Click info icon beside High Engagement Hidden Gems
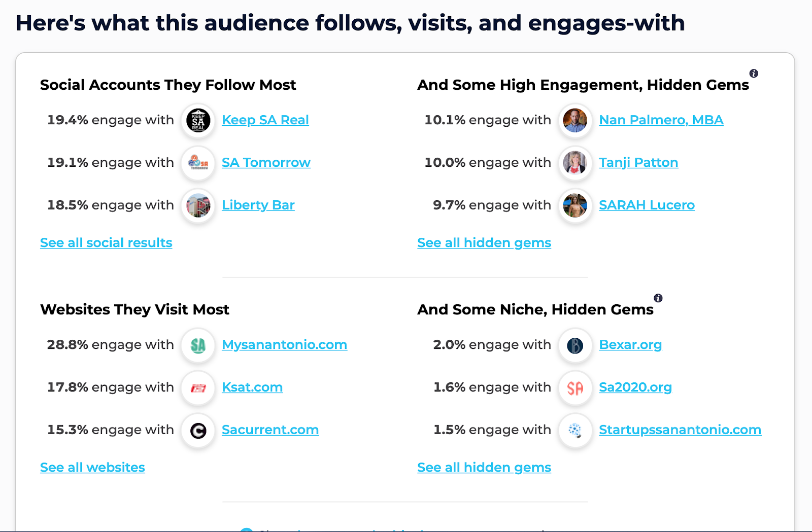The height and width of the screenshot is (532, 812). [754, 74]
